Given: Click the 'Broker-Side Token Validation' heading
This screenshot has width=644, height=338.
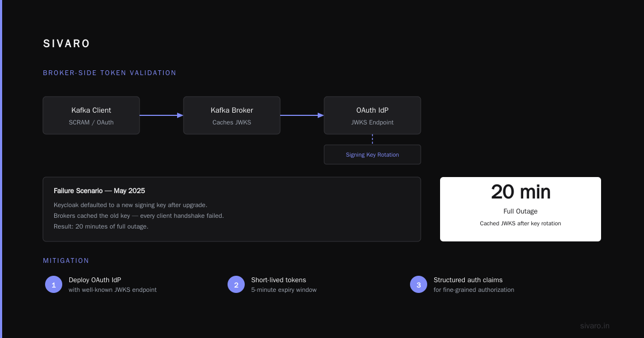Looking at the screenshot, I should click(x=109, y=73).
